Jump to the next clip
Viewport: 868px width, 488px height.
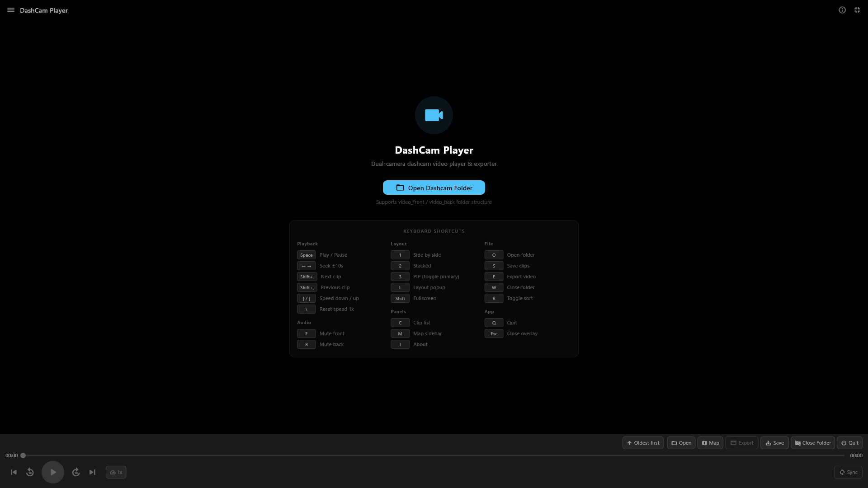point(92,472)
